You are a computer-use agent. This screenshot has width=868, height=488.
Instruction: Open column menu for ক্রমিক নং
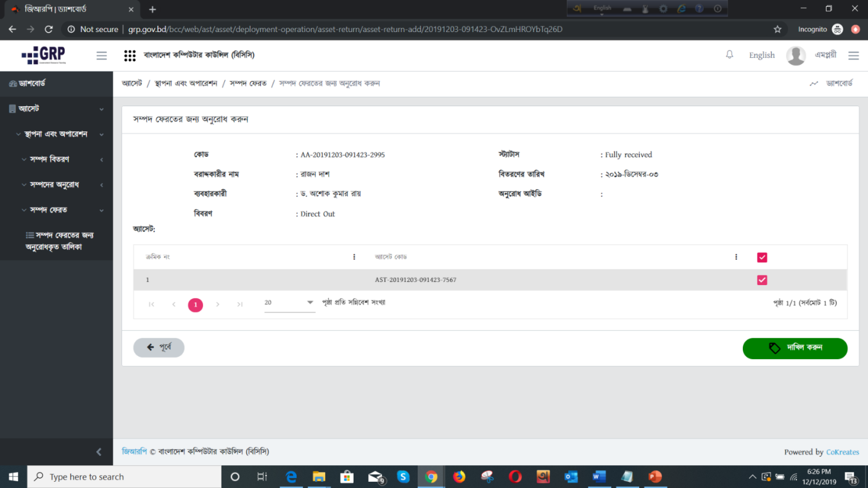click(x=354, y=257)
